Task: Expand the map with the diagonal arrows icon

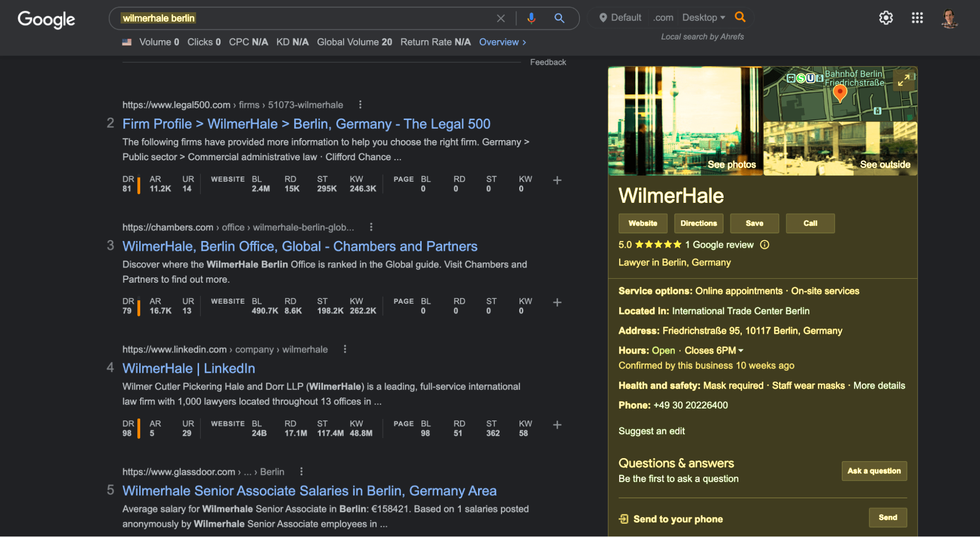Action: point(904,80)
